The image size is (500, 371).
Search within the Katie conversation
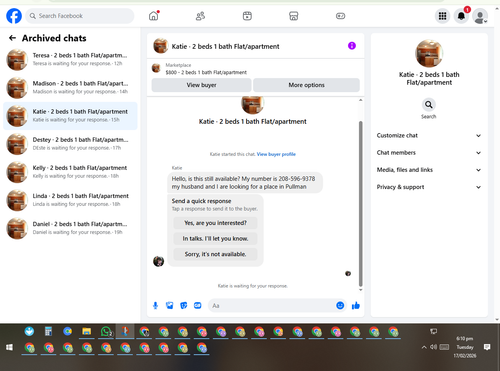click(x=429, y=105)
